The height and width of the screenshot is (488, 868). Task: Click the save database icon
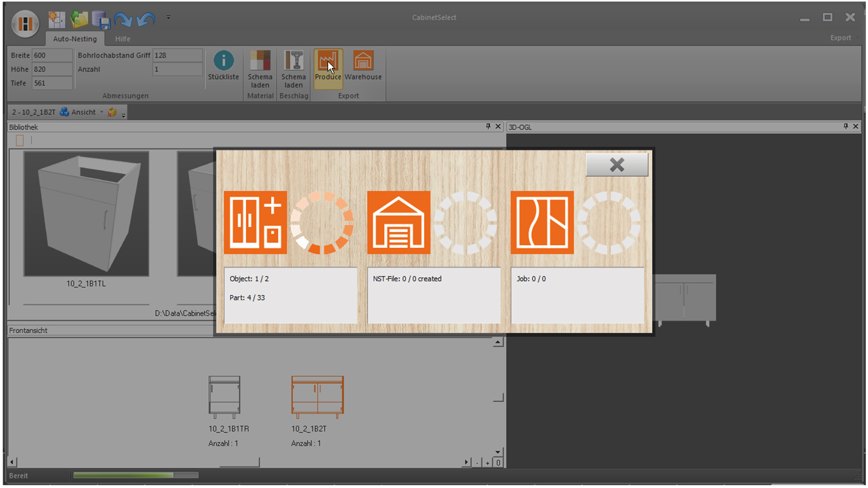[101, 20]
